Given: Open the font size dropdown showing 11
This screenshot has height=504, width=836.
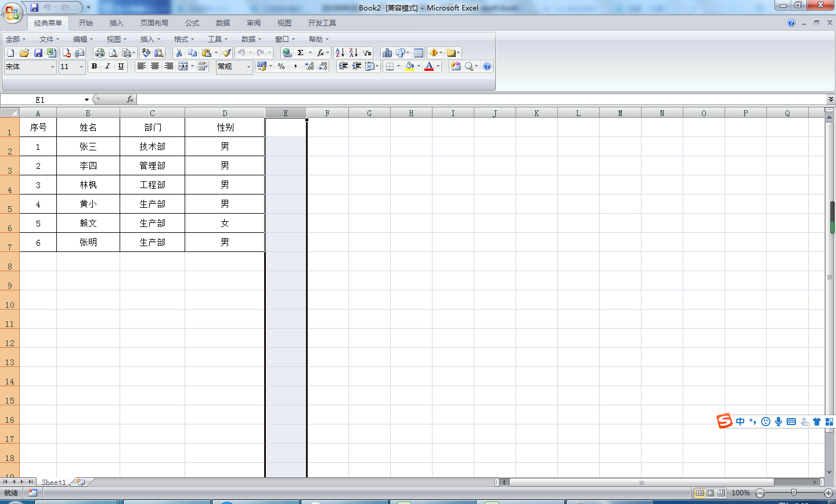Looking at the screenshot, I should pyautogui.click(x=81, y=67).
